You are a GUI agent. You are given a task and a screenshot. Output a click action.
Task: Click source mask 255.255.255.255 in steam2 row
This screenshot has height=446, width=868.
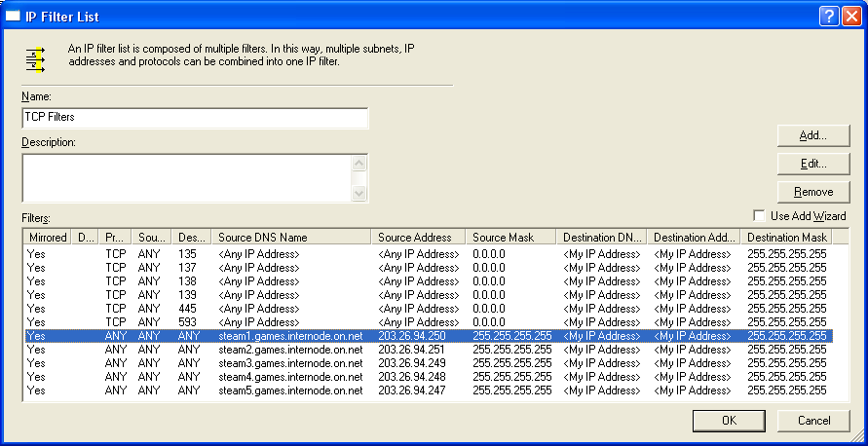(x=512, y=350)
